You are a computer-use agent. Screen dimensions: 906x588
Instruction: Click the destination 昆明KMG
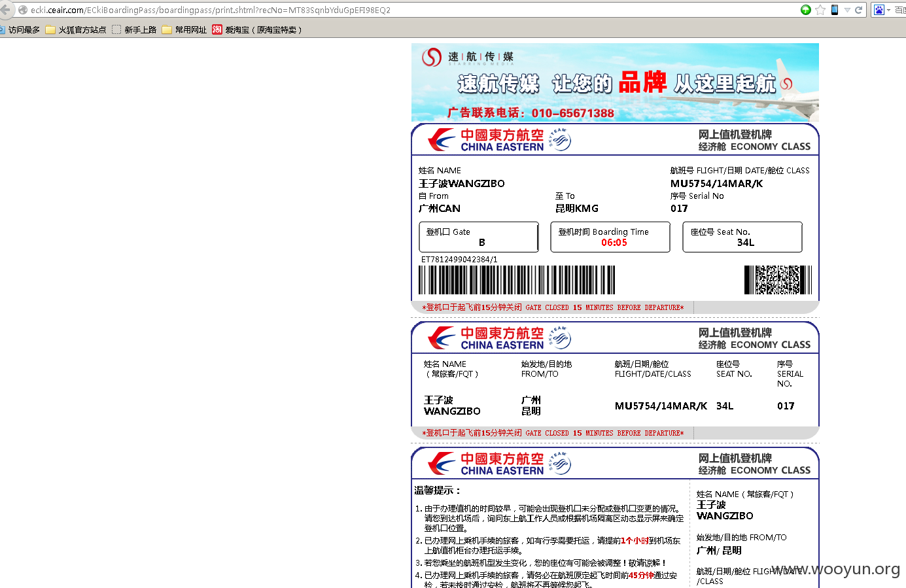[577, 209]
